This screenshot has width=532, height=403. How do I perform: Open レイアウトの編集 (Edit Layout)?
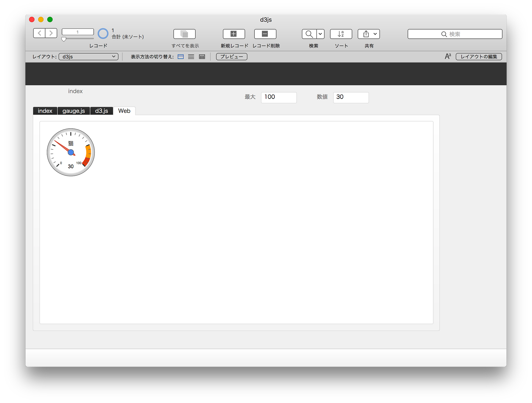tap(479, 56)
